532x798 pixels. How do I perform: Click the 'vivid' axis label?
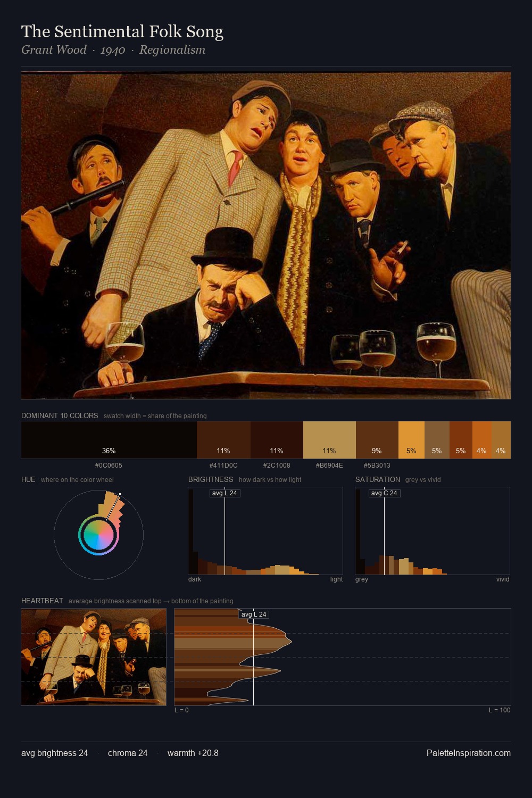point(503,579)
